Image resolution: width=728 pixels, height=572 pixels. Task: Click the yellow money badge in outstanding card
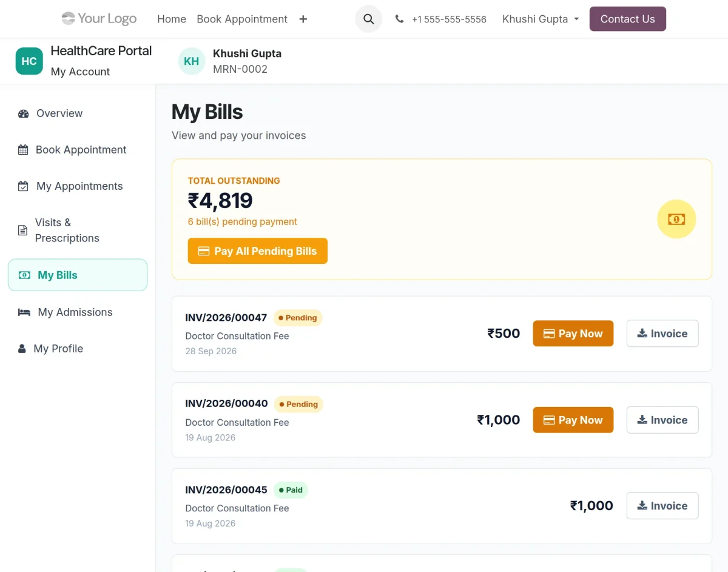676,219
